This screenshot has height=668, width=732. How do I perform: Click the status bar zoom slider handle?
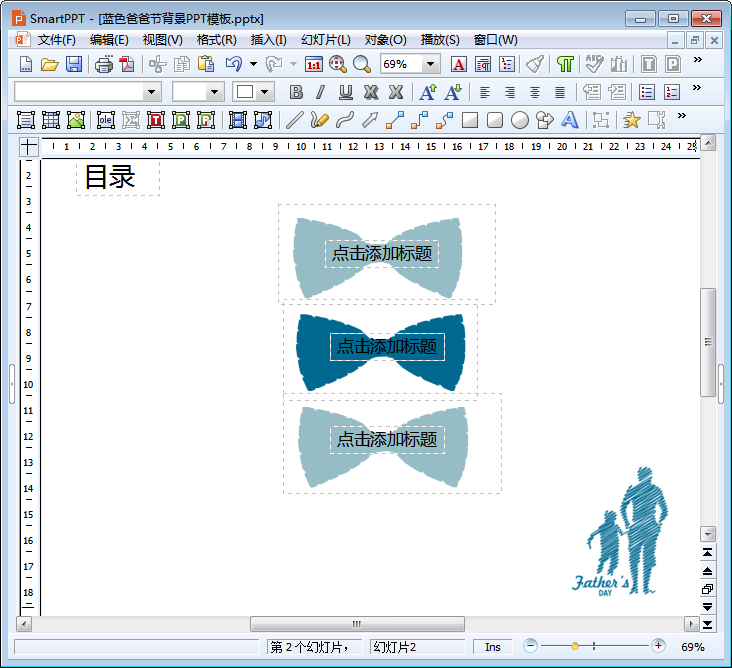click(x=575, y=646)
